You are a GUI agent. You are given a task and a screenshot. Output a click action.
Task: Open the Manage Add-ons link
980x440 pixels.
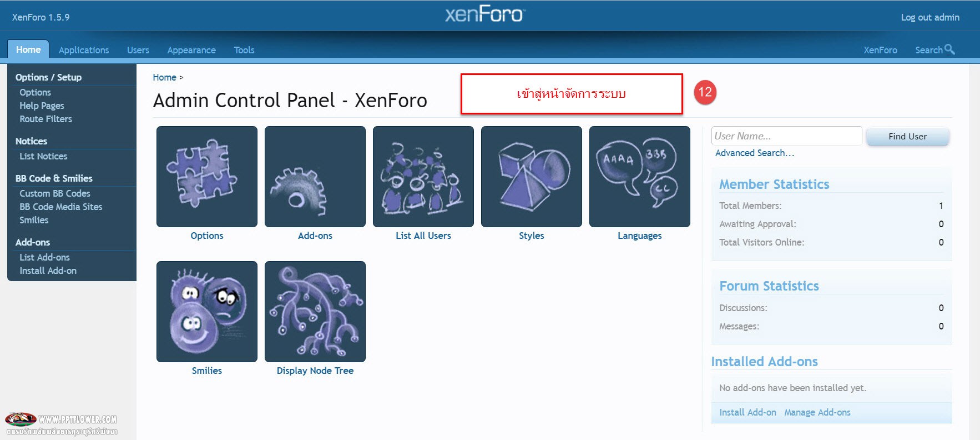(x=817, y=412)
